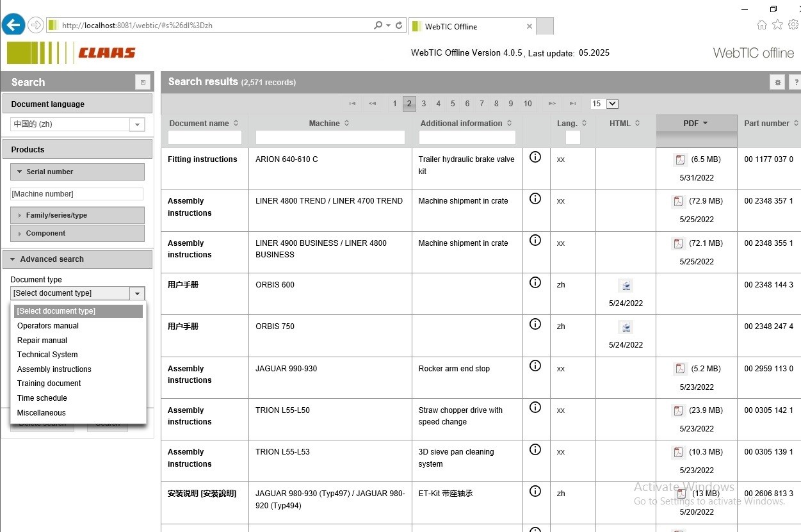Show info for JAGUAR 980-930 ET-Kit row
The height and width of the screenshot is (532, 801).
click(x=535, y=491)
